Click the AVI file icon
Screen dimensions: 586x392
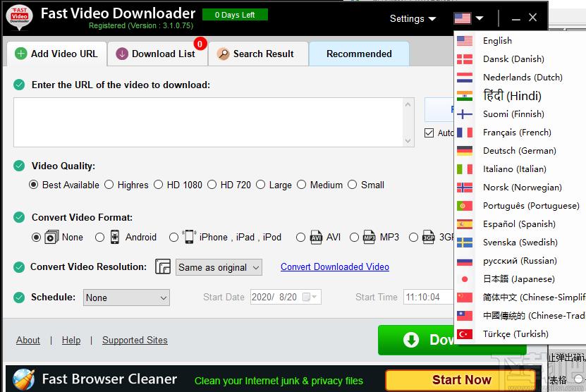316,237
